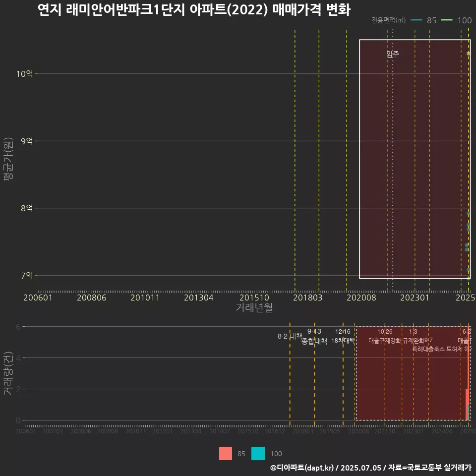The image size is (476, 476).
Task: Click 202110 label on the volume chart axis
Action: click(385, 431)
